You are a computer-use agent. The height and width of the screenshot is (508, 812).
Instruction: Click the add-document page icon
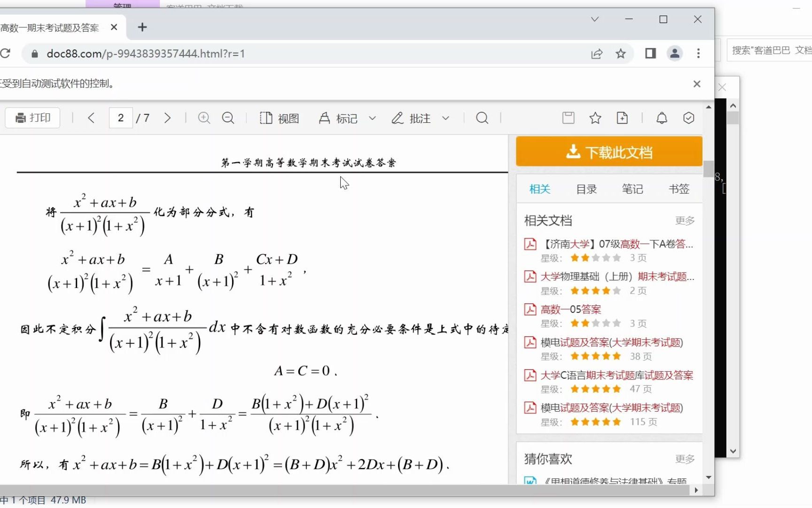[622, 118]
